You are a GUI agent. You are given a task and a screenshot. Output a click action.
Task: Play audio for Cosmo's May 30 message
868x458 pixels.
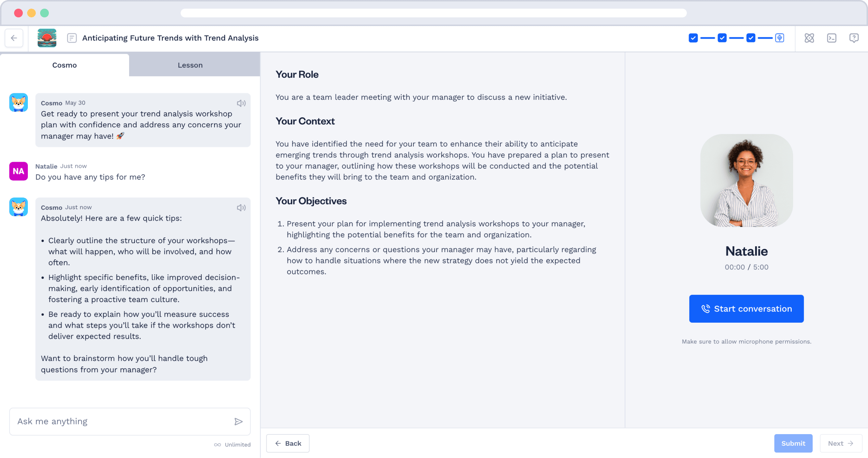click(x=241, y=103)
